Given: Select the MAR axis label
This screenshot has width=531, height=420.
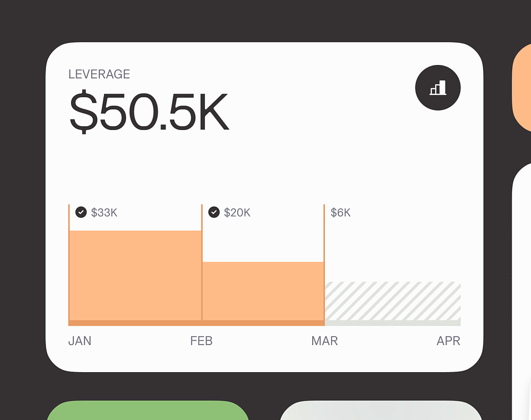Looking at the screenshot, I should [324, 341].
